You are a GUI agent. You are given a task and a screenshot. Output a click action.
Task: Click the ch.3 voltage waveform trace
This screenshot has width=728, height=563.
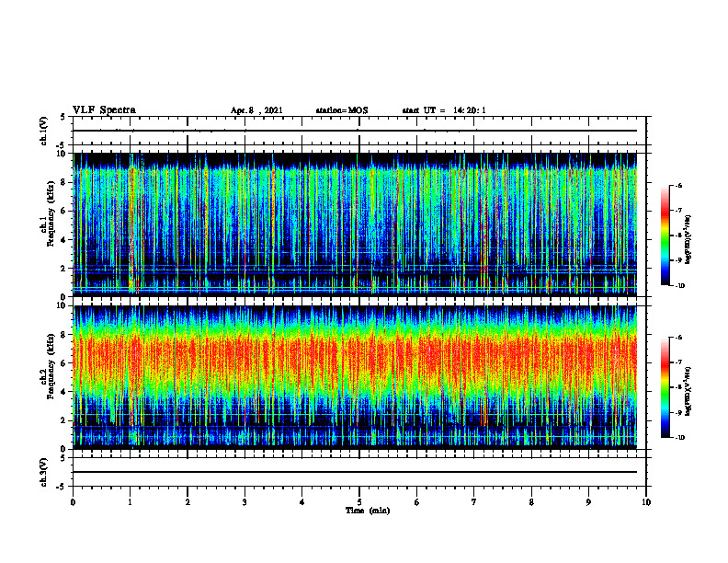pyautogui.click(x=355, y=472)
